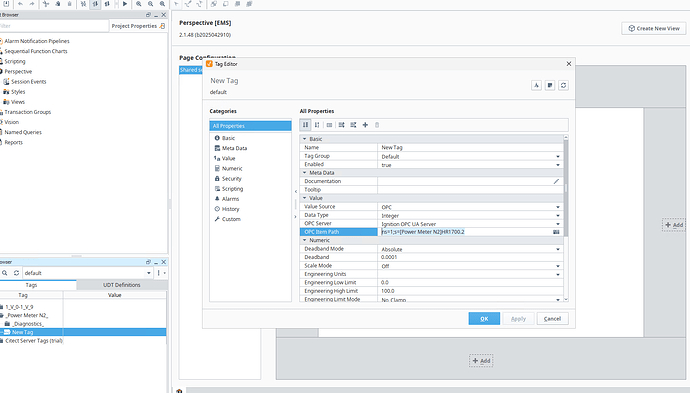Click the Play preview mode icon
Image resolution: width=690 pixels, height=393 pixels.
[x=125, y=4]
